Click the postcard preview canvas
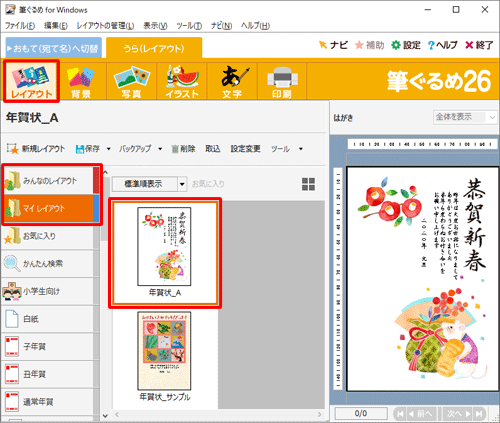This screenshot has width=500, height=423. pyautogui.click(x=423, y=279)
